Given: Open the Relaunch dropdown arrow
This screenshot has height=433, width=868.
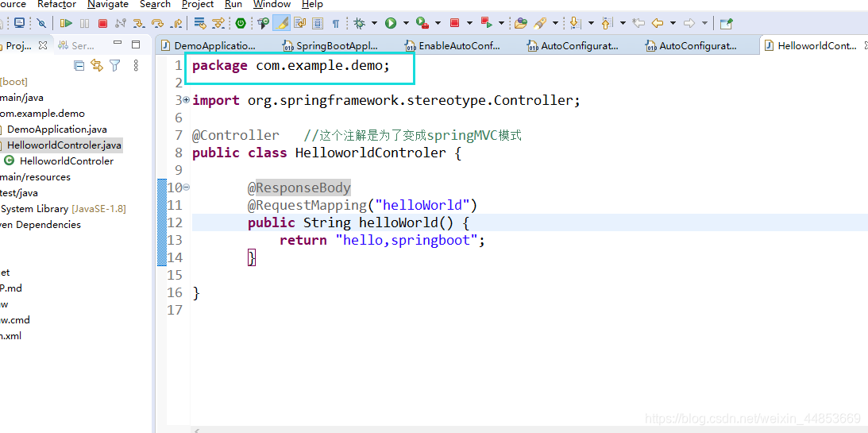Looking at the screenshot, I should (502, 23).
